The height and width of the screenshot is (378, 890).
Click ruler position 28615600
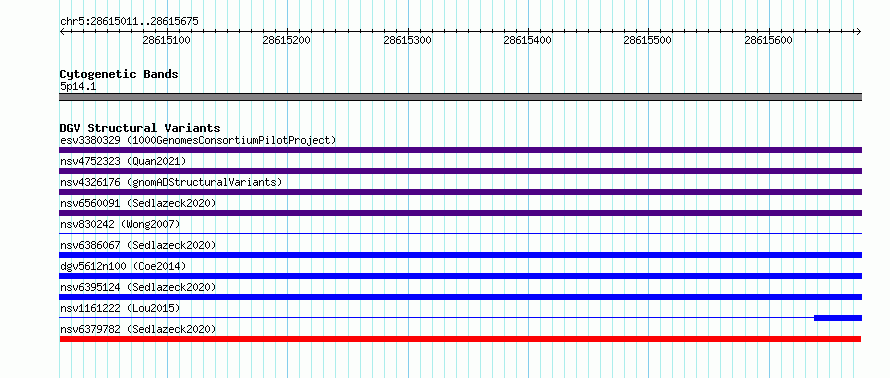coord(769,40)
